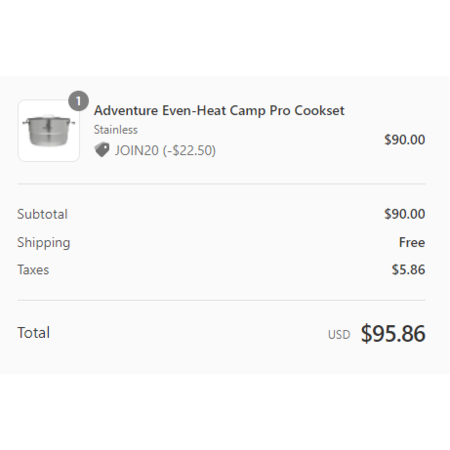450x450 pixels.
Task: Click the JOIN20 (-$22.50) discount code text
Action: 165,150
